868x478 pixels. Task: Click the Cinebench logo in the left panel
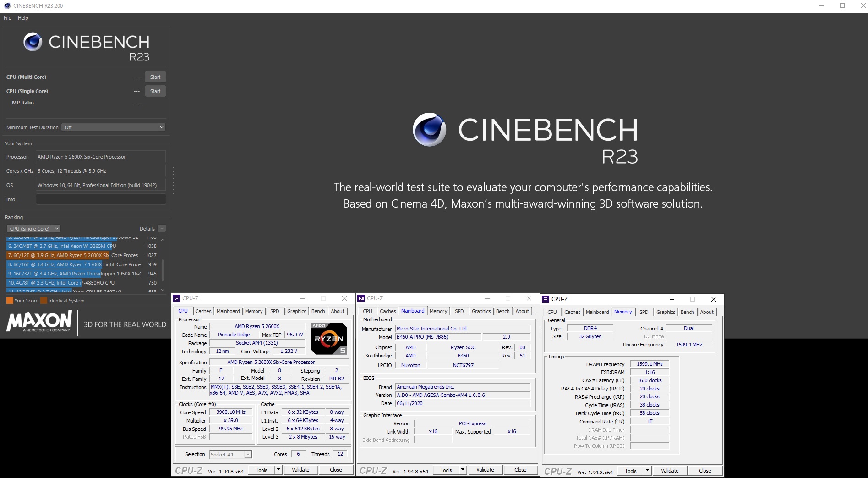tap(87, 47)
